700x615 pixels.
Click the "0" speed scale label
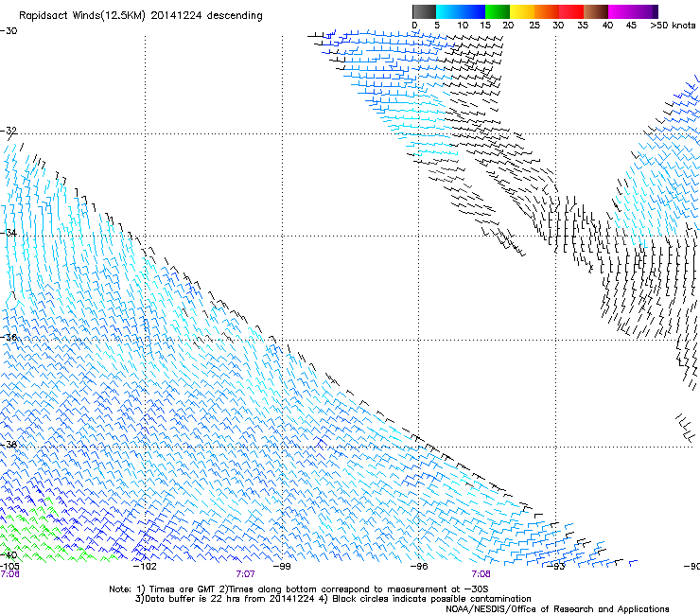coord(414,26)
